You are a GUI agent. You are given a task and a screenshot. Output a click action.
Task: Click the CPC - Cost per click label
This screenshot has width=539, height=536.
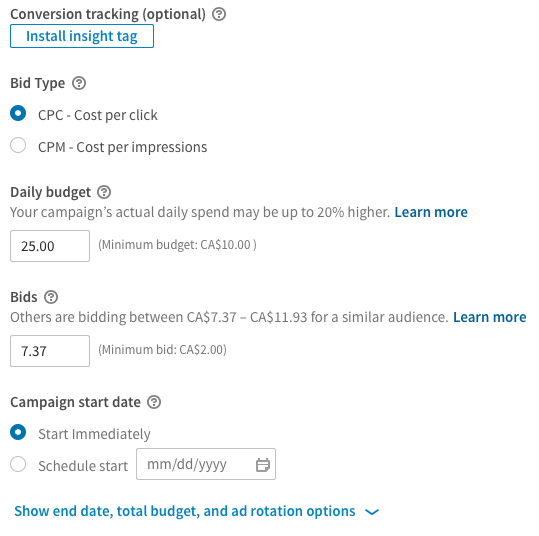point(98,115)
